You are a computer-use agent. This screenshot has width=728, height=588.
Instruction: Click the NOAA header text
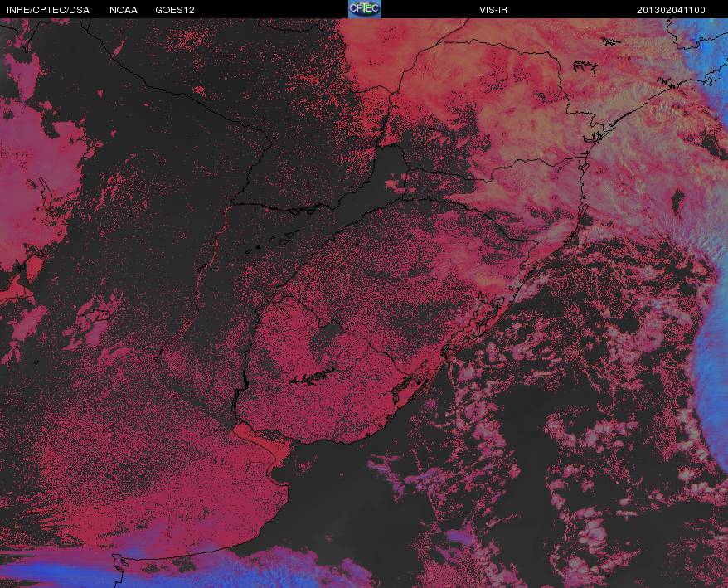(x=124, y=10)
